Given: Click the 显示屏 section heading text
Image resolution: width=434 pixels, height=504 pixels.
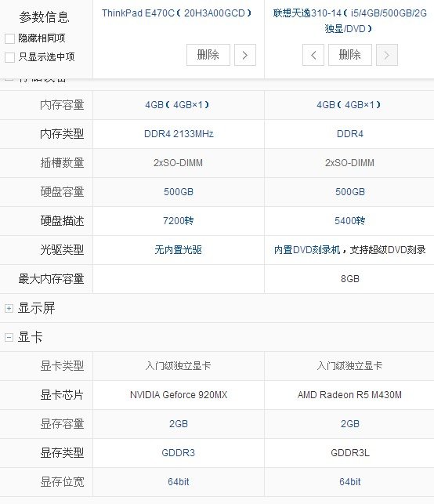Looking at the screenshot, I should click(36, 308).
